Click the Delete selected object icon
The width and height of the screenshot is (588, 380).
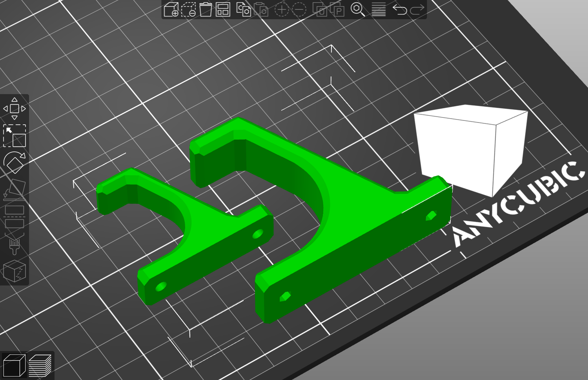click(x=188, y=9)
